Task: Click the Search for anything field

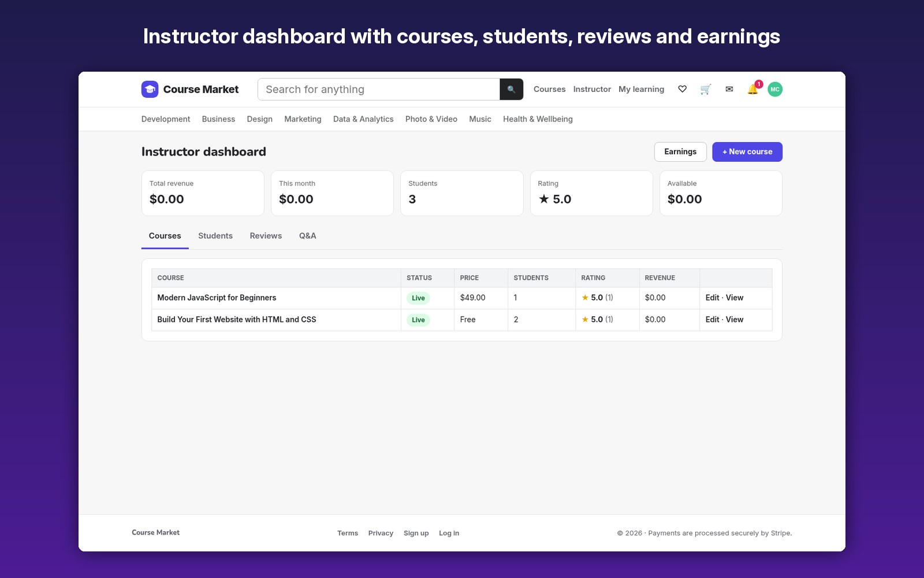Action: 379,89
